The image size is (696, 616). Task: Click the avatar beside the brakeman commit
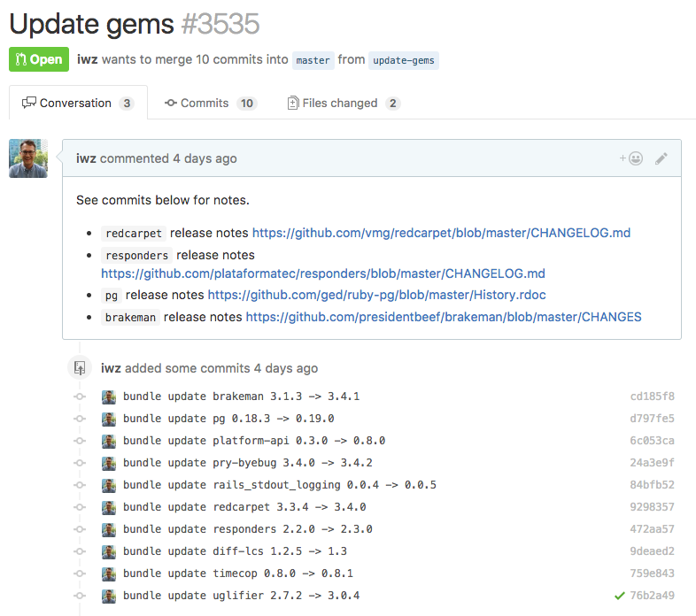(x=109, y=397)
